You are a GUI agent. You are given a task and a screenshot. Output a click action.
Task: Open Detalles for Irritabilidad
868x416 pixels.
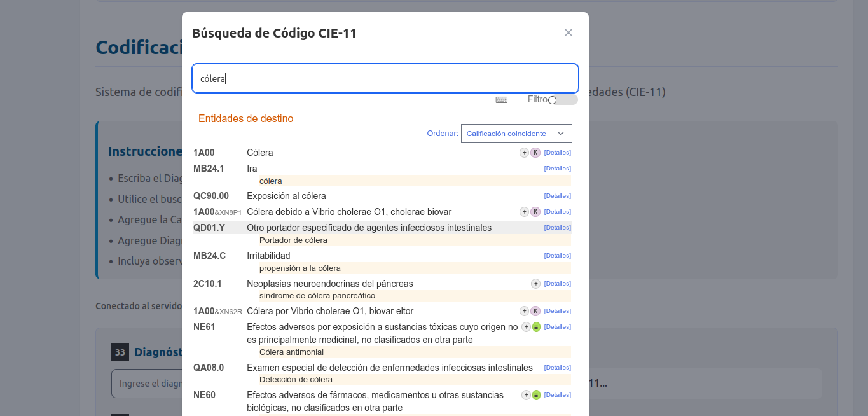click(x=557, y=256)
